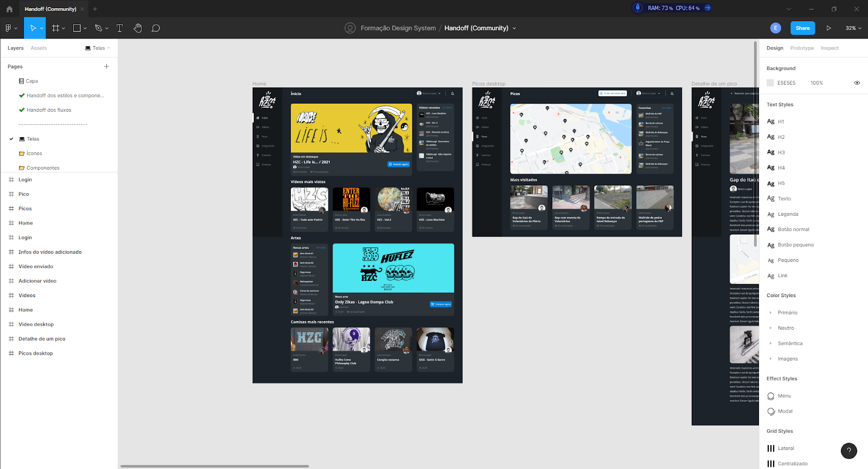Open the Ícones page
Viewport: 868px width, 469px height.
(x=34, y=153)
